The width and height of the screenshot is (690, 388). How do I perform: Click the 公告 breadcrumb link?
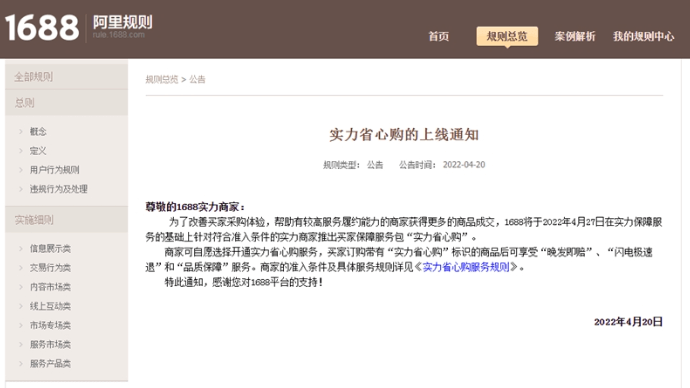click(x=197, y=79)
